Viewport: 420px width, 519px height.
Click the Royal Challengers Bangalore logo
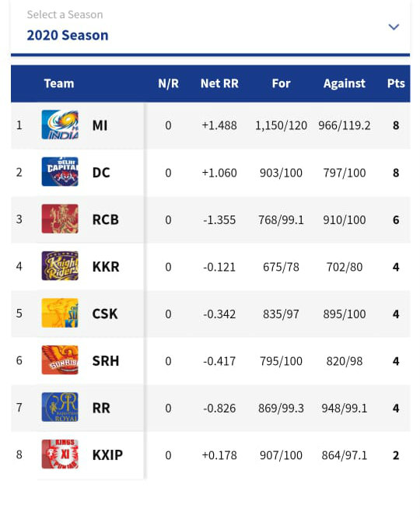(x=60, y=219)
